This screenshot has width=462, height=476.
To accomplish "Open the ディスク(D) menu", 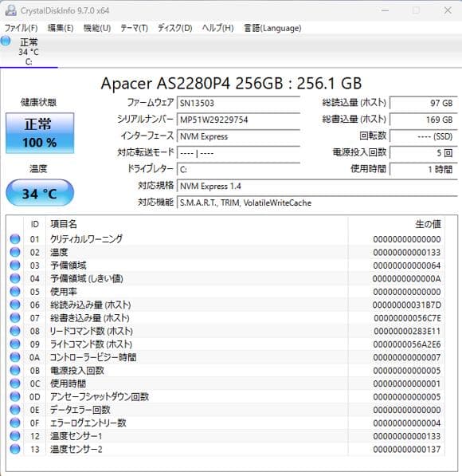I will point(174,28).
